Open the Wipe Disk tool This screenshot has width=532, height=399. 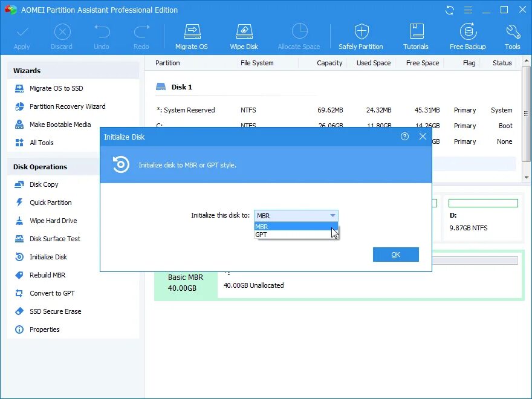[x=244, y=37]
